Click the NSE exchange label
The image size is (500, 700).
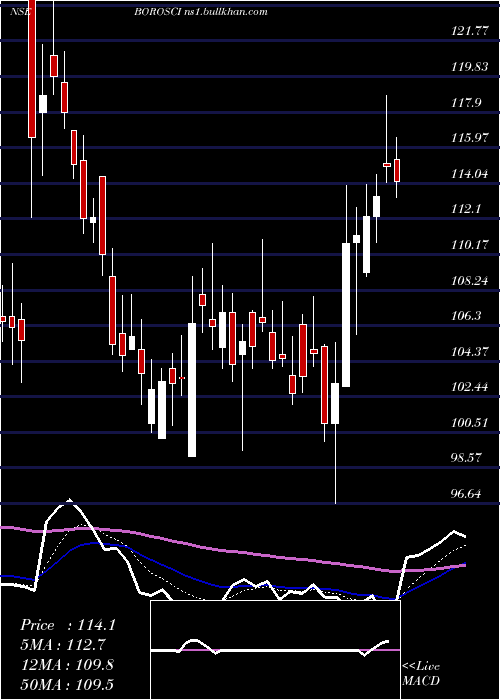click(20, 12)
